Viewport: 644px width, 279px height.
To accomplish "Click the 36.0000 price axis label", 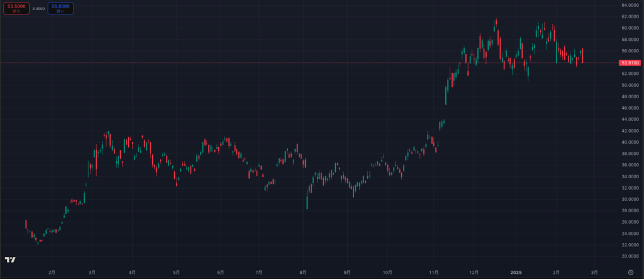I will click(630, 165).
